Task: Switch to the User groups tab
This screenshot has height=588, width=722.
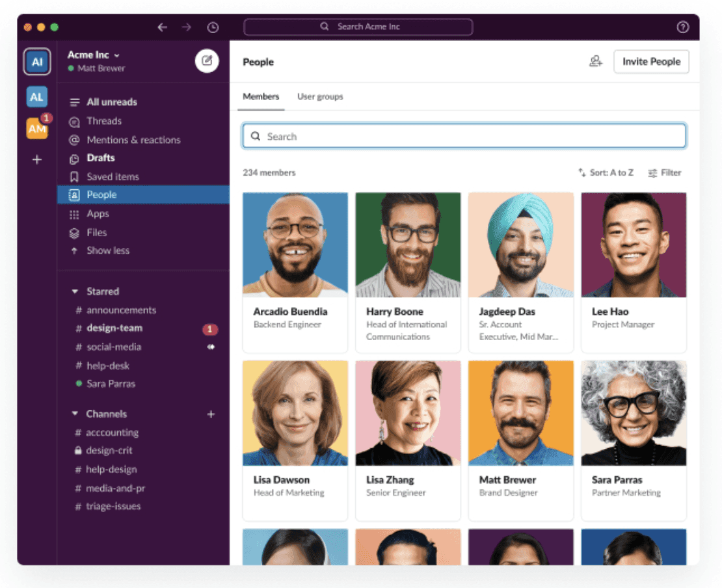Action: point(320,96)
